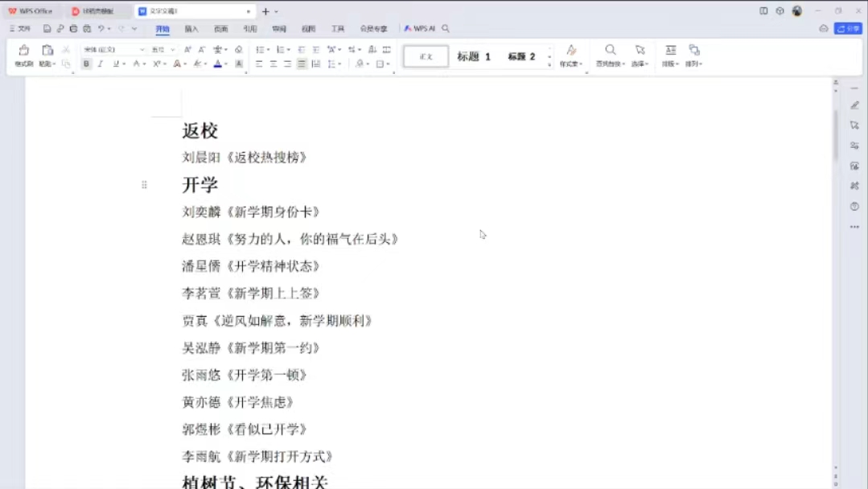Open the Find and Replace magnifier tool
Image resolution: width=868 pixels, height=489 pixels.
click(611, 51)
